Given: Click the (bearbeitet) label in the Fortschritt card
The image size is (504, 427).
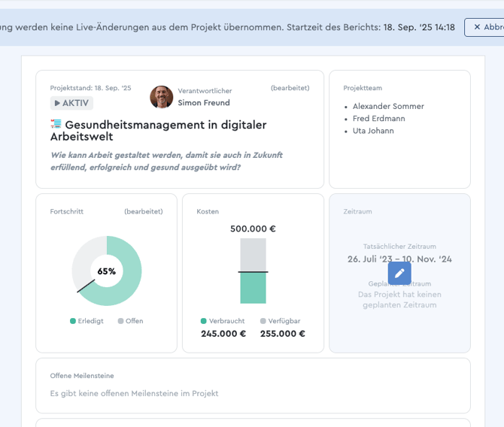Looking at the screenshot, I should click(143, 212).
